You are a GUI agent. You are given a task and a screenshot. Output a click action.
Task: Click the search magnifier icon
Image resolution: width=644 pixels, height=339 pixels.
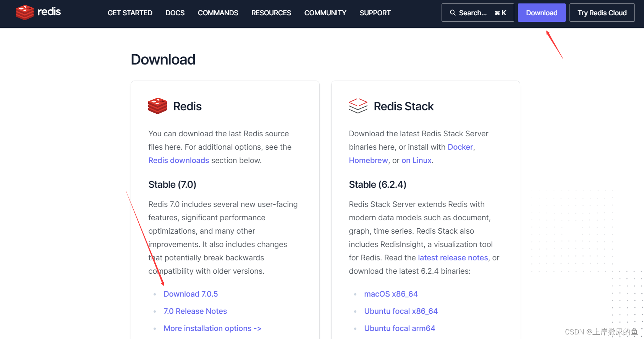[453, 13]
